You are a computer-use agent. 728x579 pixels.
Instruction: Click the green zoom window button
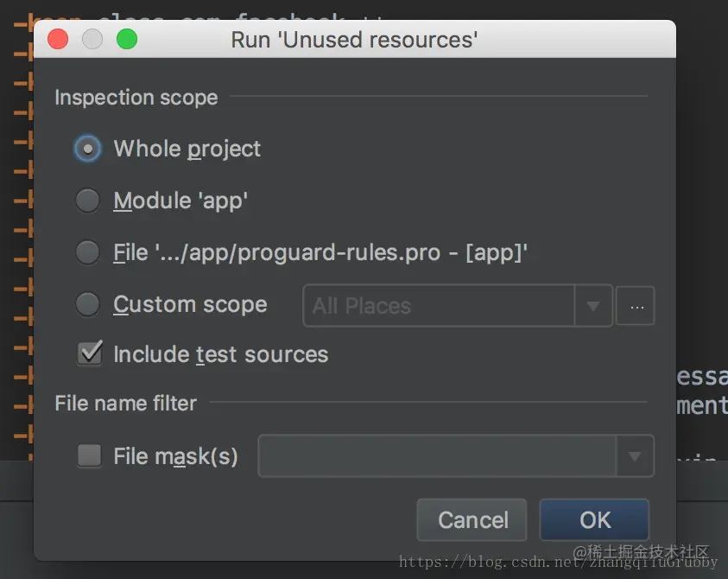pos(127,39)
